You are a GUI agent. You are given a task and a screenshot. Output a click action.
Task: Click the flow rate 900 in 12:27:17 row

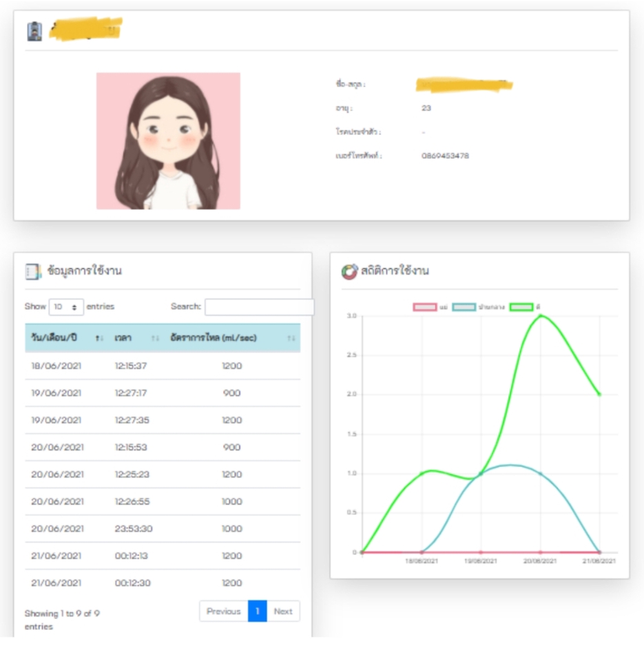click(x=232, y=393)
